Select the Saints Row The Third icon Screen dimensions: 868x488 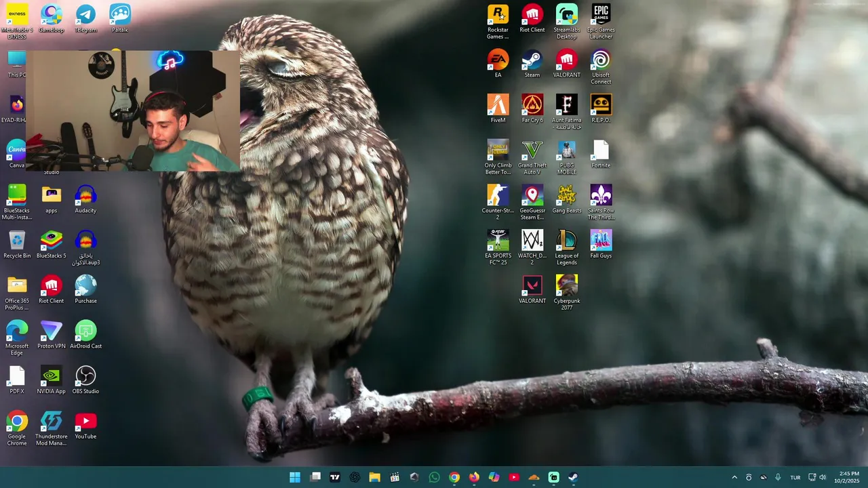601,203
